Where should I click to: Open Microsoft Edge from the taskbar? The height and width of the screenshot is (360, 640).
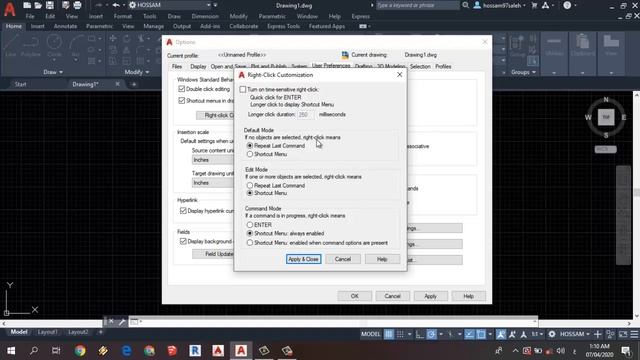click(127, 351)
